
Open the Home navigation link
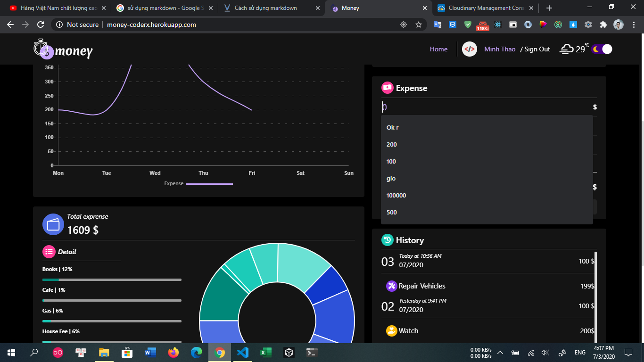tap(438, 49)
